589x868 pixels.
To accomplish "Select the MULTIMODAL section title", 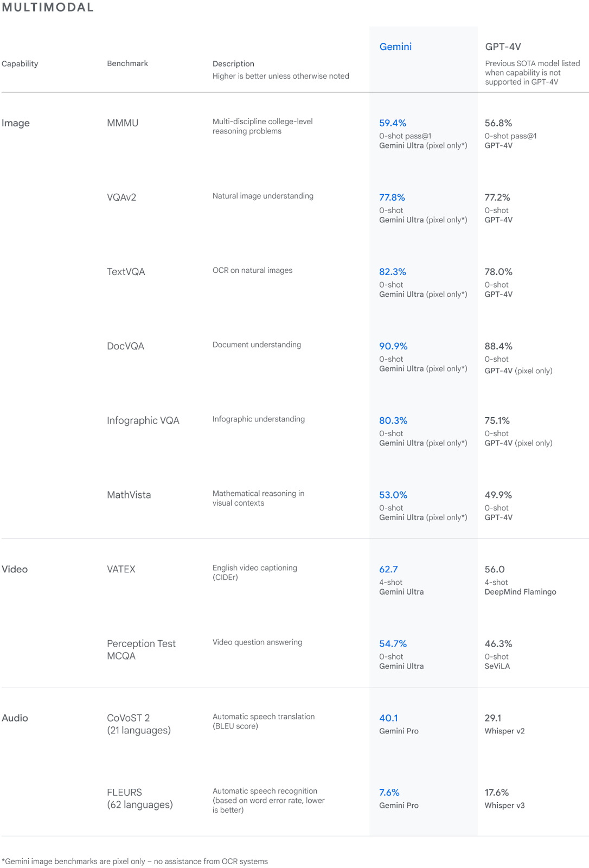I will tap(48, 8).
